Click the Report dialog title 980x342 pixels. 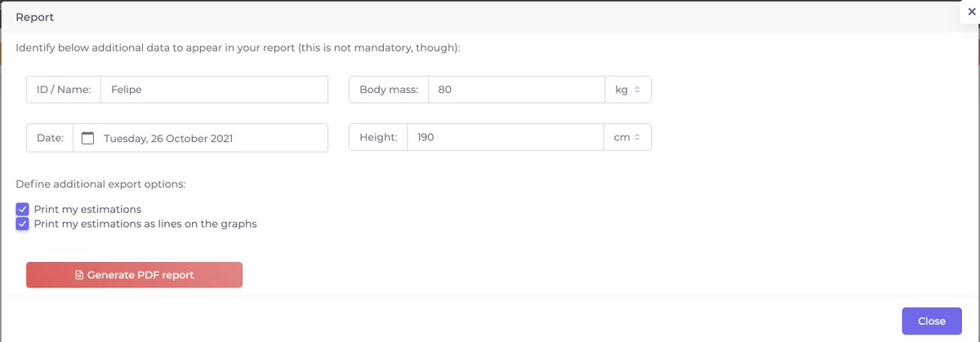coord(35,16)
